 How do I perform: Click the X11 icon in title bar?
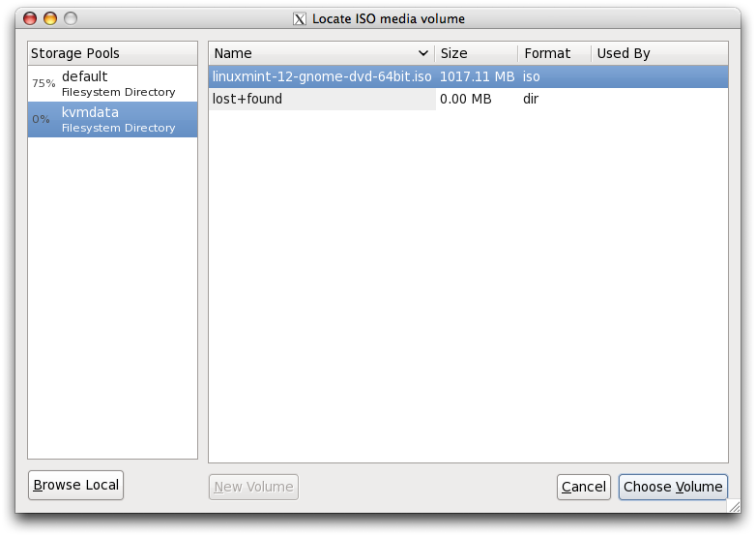pos(300,18)
